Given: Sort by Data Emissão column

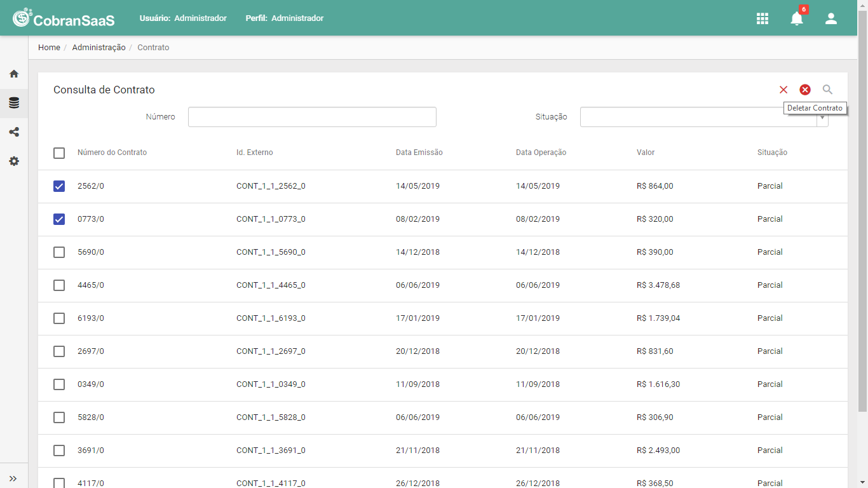Looking at the screenshot, I should coord(419,152).
